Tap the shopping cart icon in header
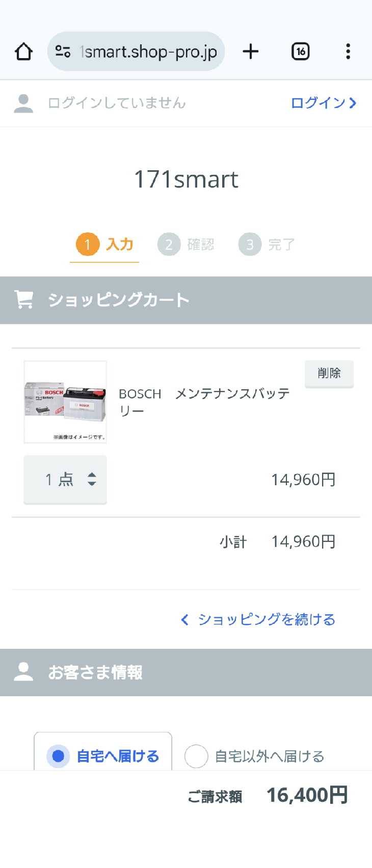 pos(24,300)
